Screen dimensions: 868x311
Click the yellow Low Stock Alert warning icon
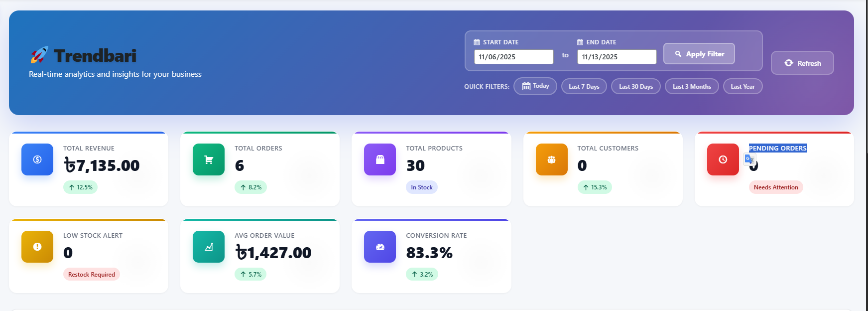[37, 247]
